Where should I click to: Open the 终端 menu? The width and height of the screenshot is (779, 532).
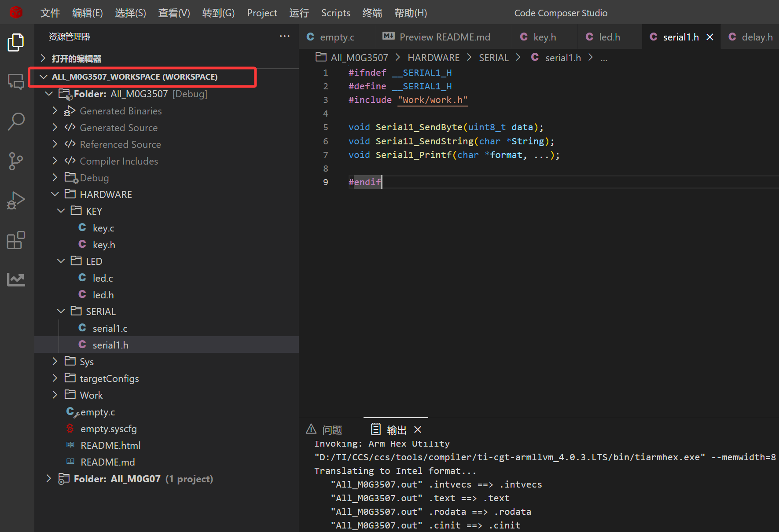point(372,13)
